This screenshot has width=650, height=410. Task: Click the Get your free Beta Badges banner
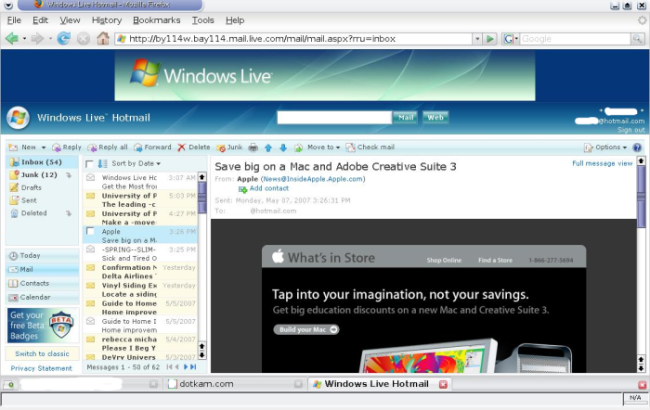42,325
